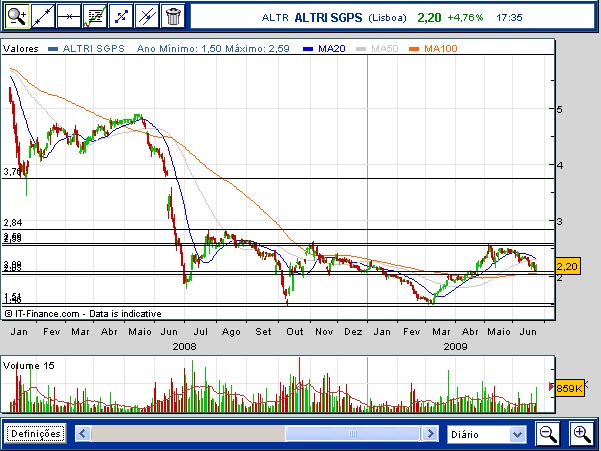Click the scrollbar left arrow
This screenshot has height=451, width=601.
tap(83, 434)
